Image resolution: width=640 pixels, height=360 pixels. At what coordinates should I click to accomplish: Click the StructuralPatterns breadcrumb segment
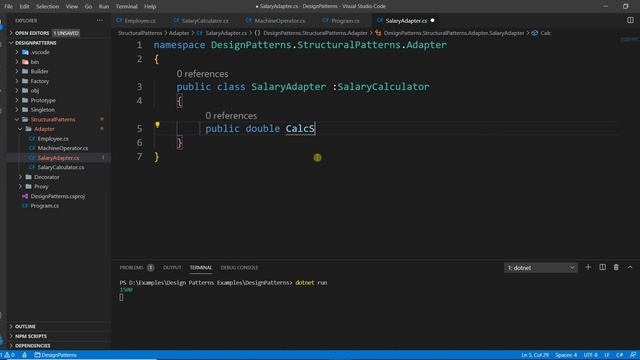click(140, 33)
